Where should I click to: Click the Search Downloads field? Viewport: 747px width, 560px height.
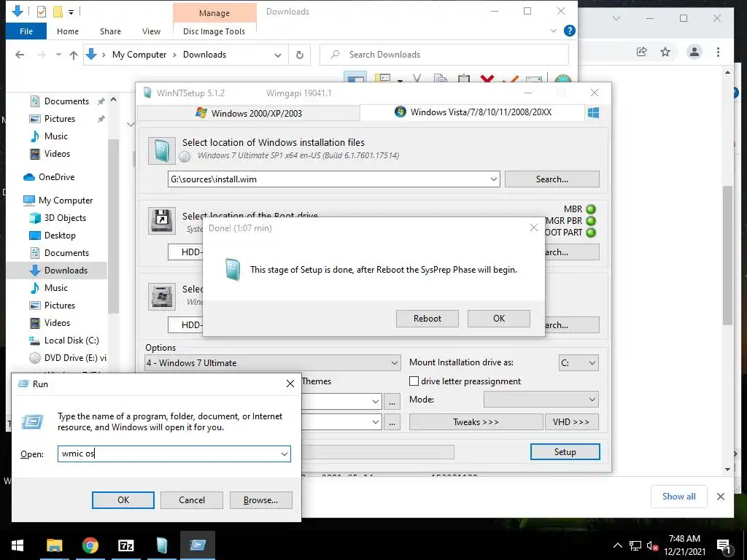tap(444, 55)
